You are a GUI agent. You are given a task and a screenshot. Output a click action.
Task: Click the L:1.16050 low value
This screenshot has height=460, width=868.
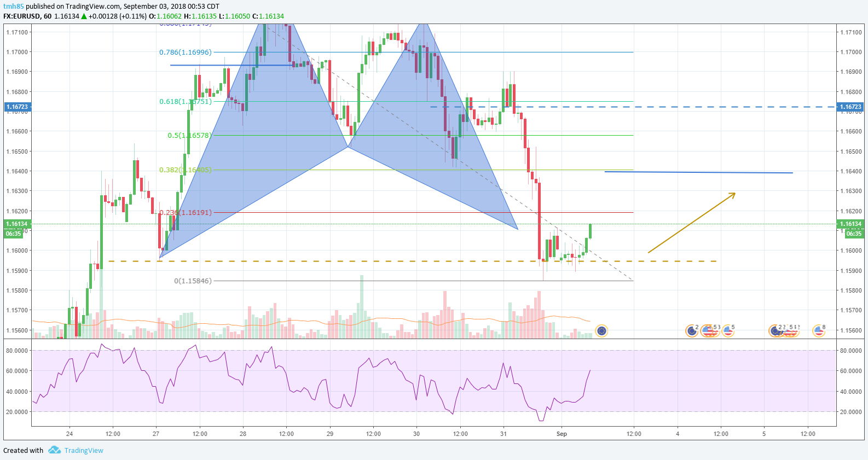(x=235, y=16)
